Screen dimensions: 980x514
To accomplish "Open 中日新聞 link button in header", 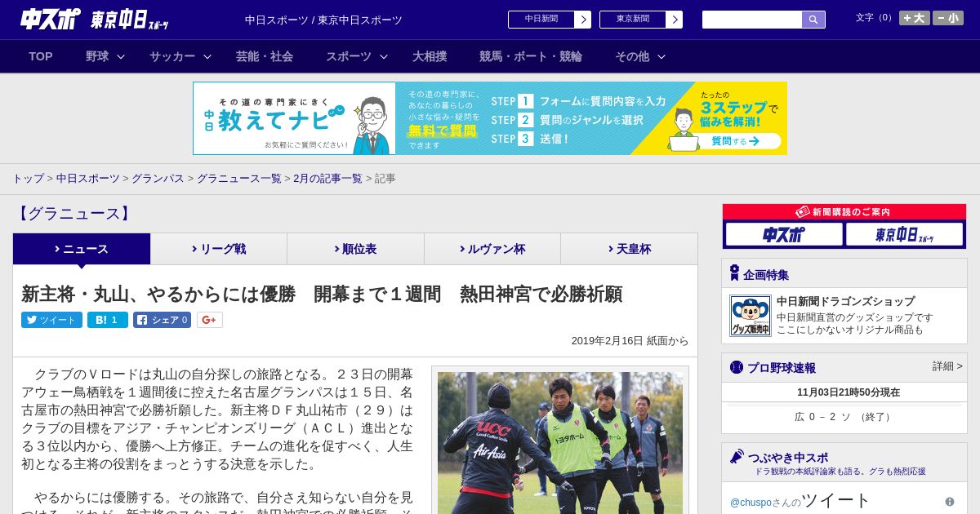I will (549, 20).
